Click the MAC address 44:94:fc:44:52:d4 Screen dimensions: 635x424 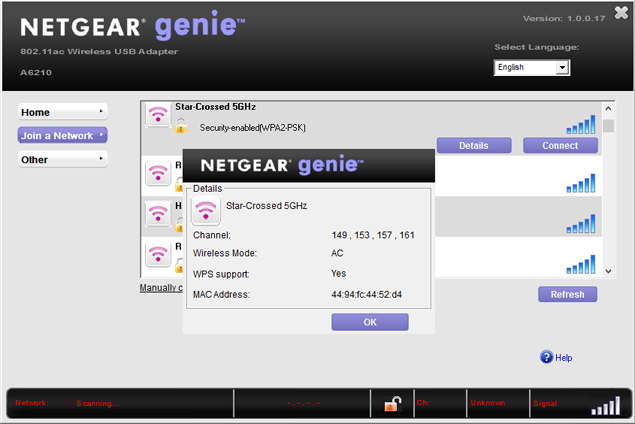[x=367, y=294]
